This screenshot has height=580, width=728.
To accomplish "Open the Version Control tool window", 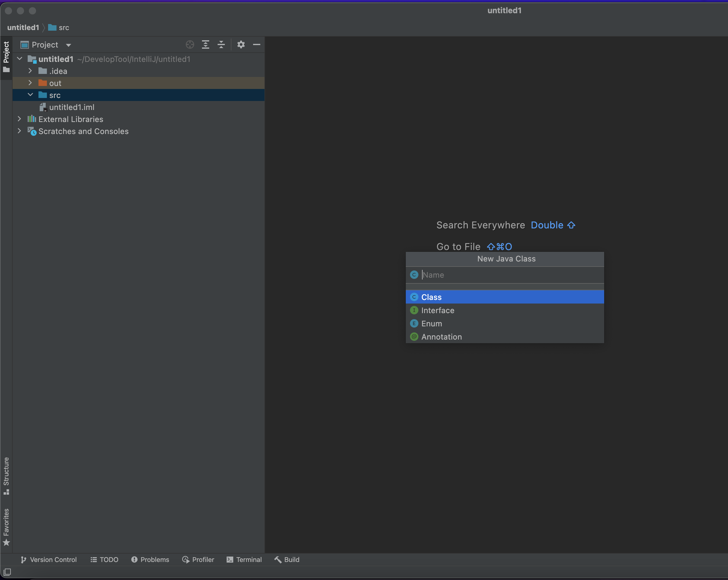I will (49, 559).
